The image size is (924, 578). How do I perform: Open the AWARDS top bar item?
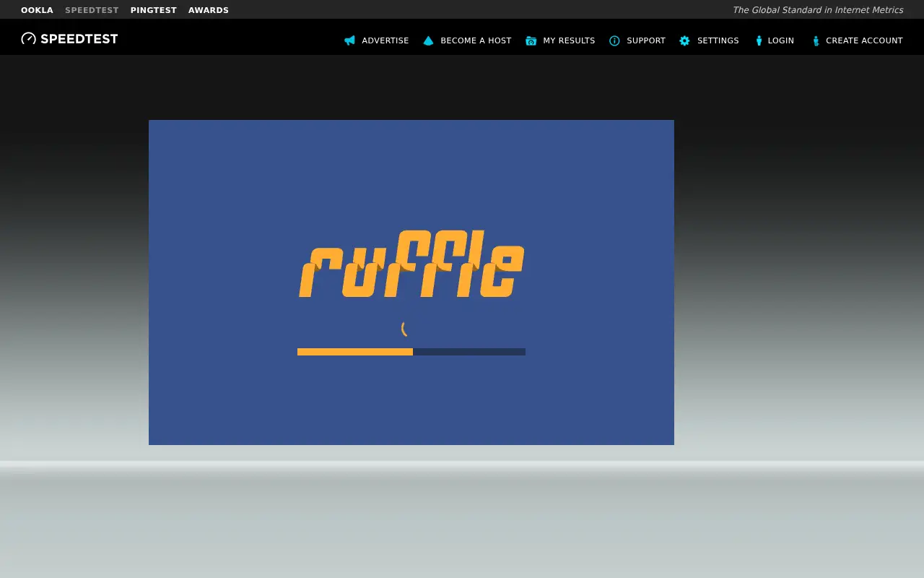(x=209, y=10)
